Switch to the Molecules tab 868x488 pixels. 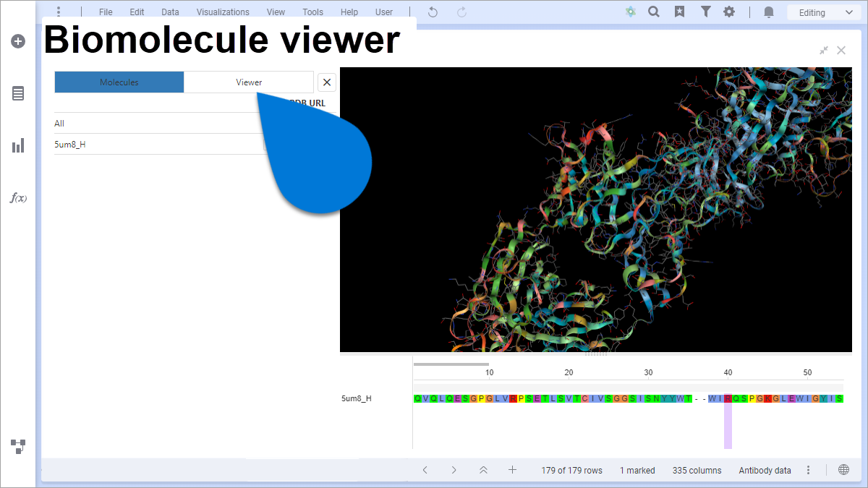(119, 82)
